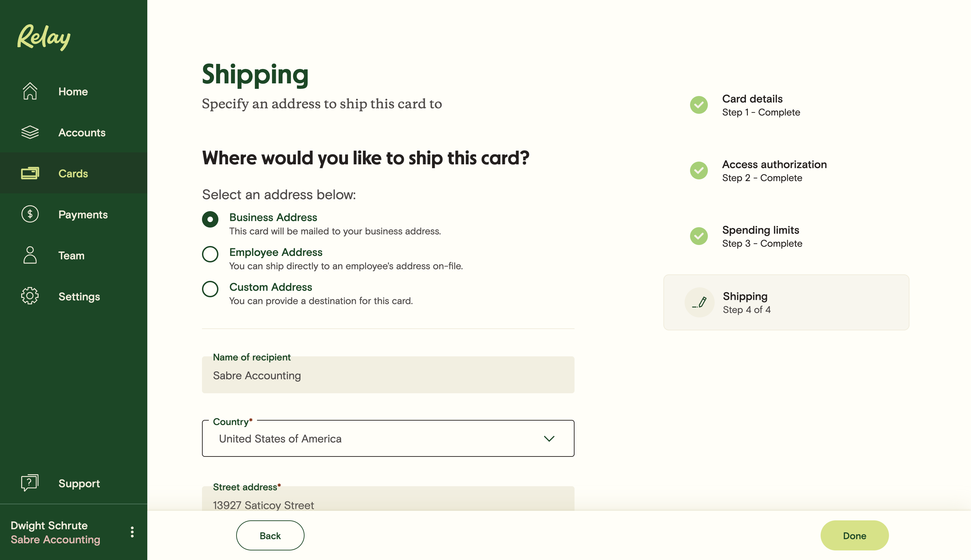Screen dimensions: 971x560
Task: Click the Support chat question icon
Action: click(x=30, y=483)
